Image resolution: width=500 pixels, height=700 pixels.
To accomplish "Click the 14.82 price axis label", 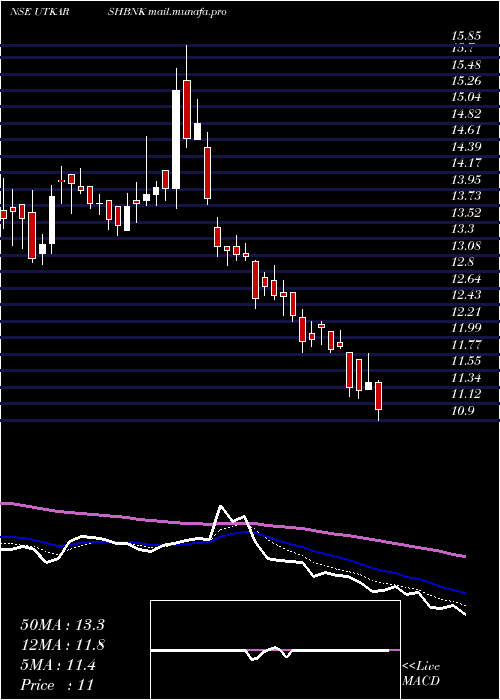I will (466, 114).
